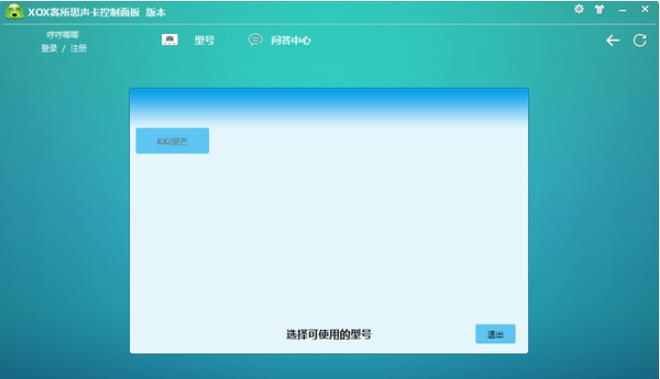Screen dimensions: 660x379
Task: Go back with the left arrow
Action: (612, 40)
